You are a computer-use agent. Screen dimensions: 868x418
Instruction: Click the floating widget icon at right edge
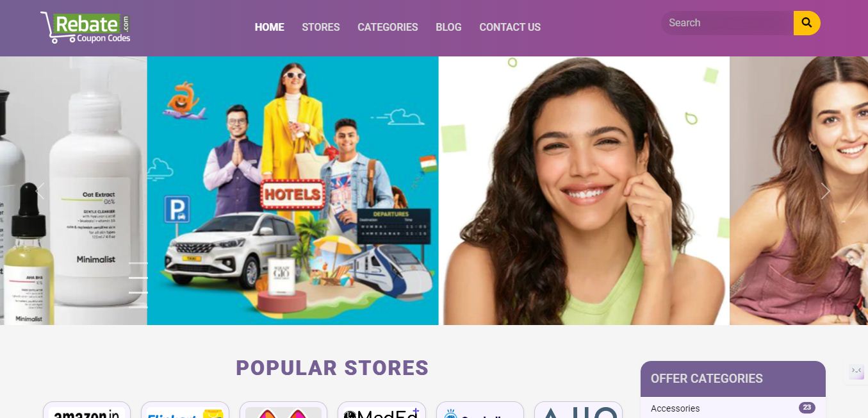point(856,371)
